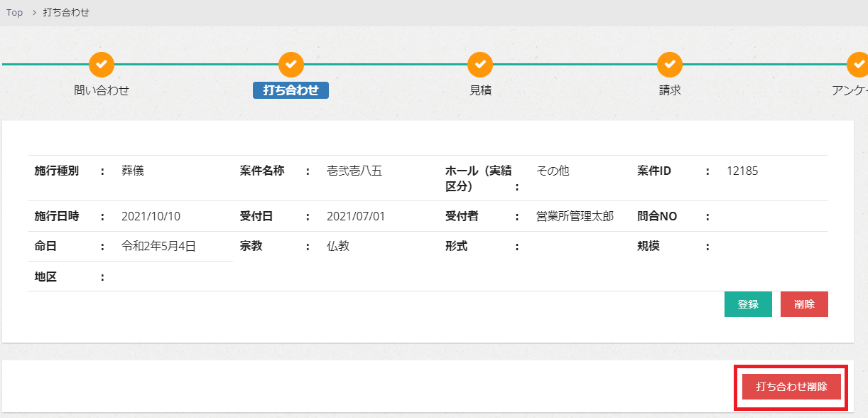Screen dimensions: 868x418
Task: Open the アンケート step label
Action: 850,90
